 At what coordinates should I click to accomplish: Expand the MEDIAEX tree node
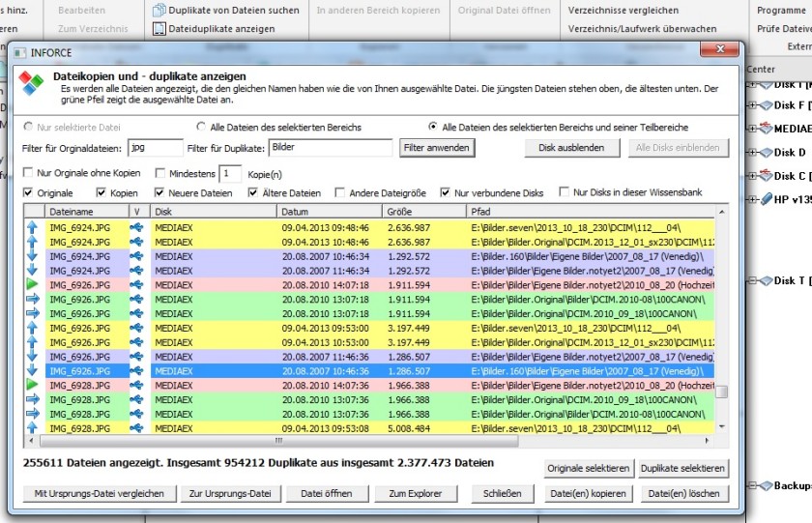coord(752,129)
